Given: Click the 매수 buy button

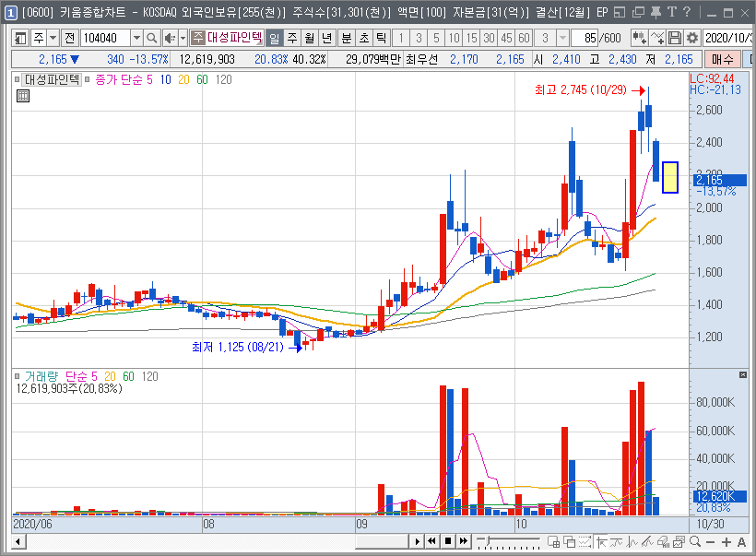Looking at the screenshot, I should coord(722,59).
